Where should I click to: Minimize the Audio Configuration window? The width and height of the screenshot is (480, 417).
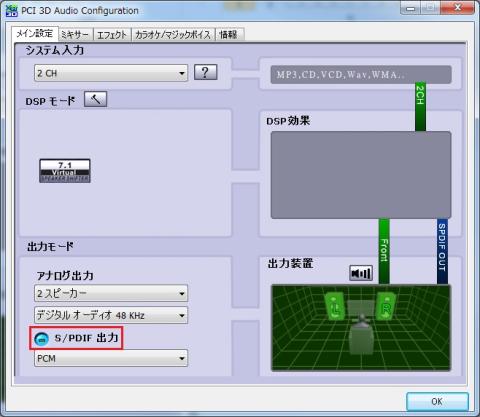[x=411, y=8]
